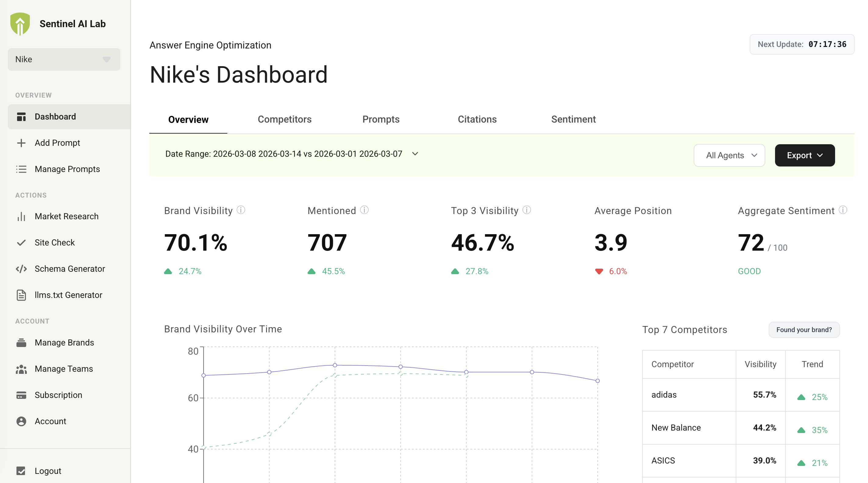Open the Brand Visibility info tooltip
The image size is (868, 483).
tap(241, 210)
